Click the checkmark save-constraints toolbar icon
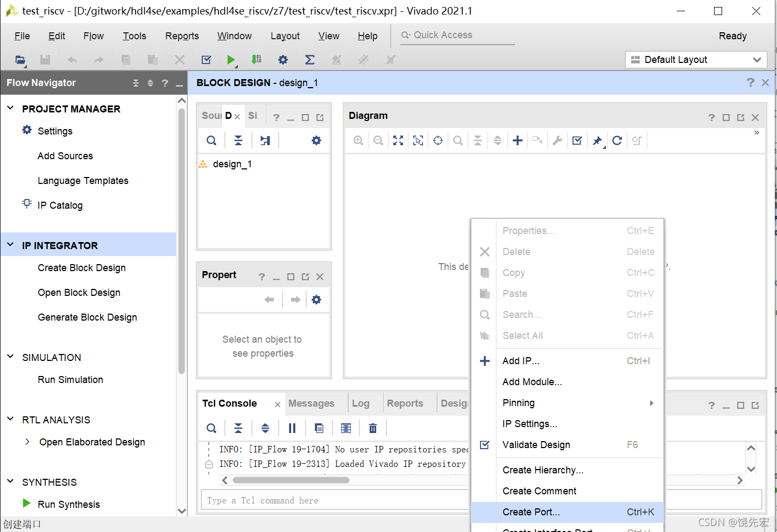Screen dimensions: 777x532 (x=206, y=60)
